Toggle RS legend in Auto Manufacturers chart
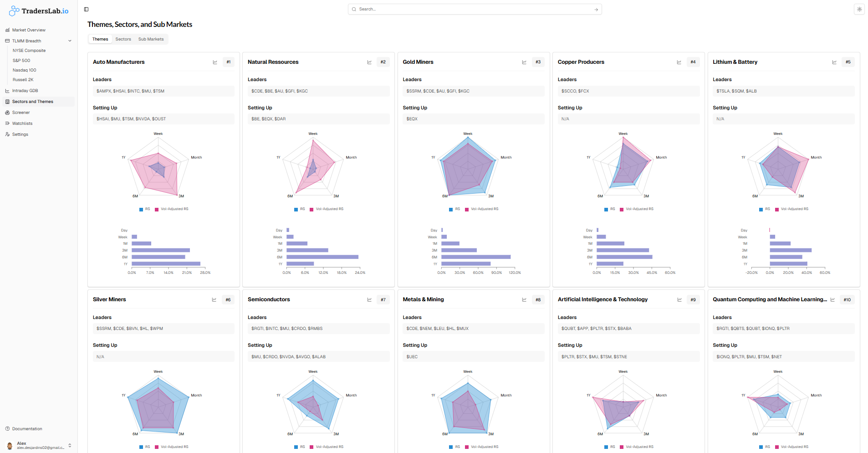The height and width of the screenshot is (453, 868). pyautogui.click(x=145, y=209)
